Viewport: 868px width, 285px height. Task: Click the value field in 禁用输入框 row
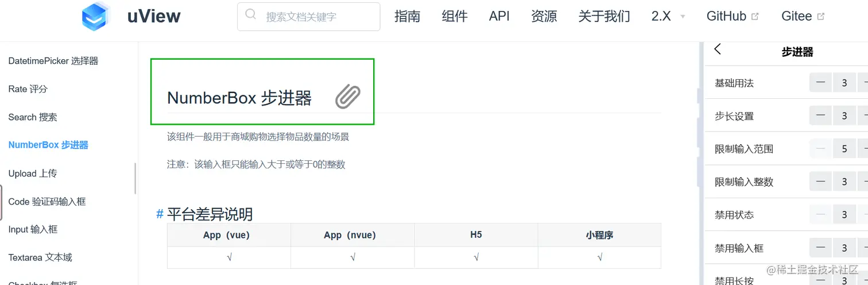pyautogui.click(x=844, y=248)
